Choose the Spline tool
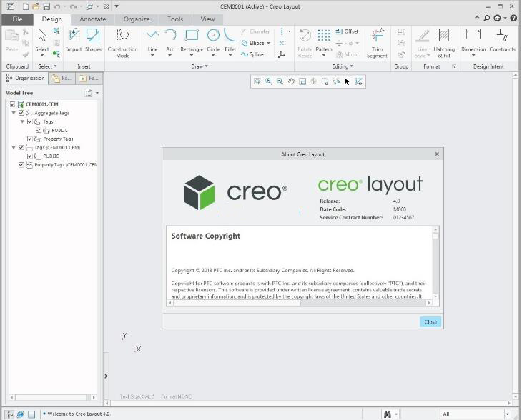 point(252,54)
